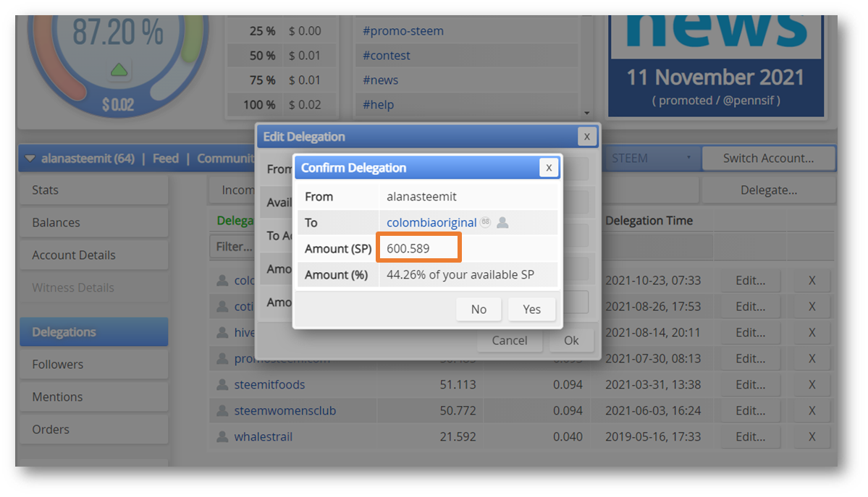Open the steemitfoods account link
This screenshot has width=868, height=497.
[269, 385]
